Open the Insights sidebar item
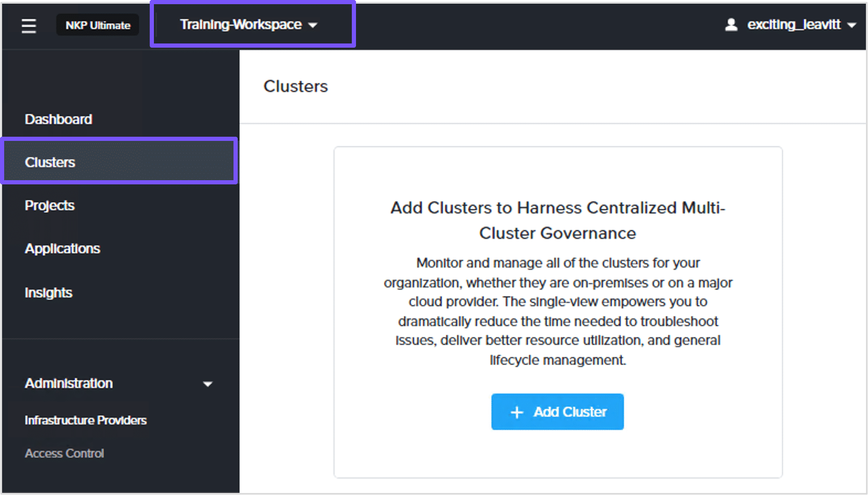The width and height of the screenshot is (868, 495). (x=49, y=293)
